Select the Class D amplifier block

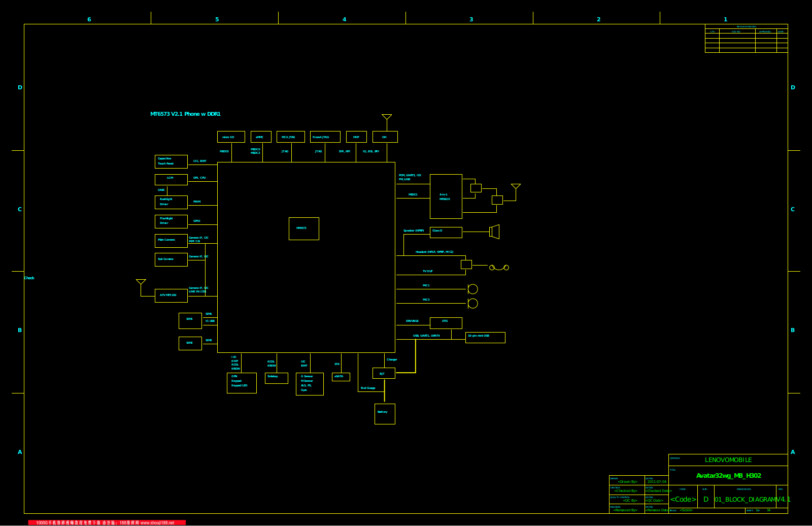(446, 233)
